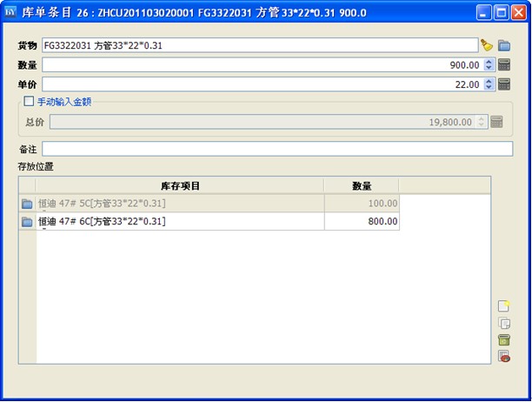Open calculator icon next to 单价 field
Viewport: 532px width, 402px height.
pyautogui.click(x=503, y=84)
